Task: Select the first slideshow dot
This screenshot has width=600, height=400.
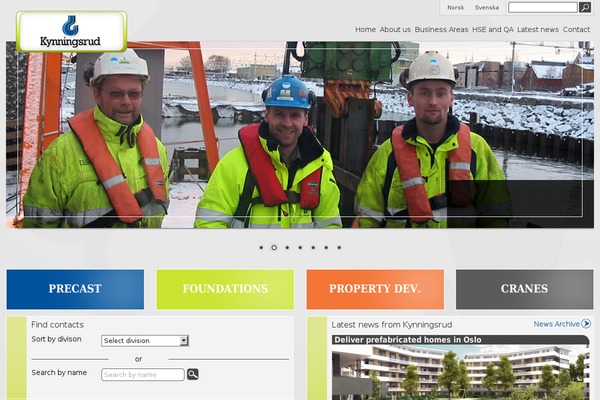Action: coord(261,248)
